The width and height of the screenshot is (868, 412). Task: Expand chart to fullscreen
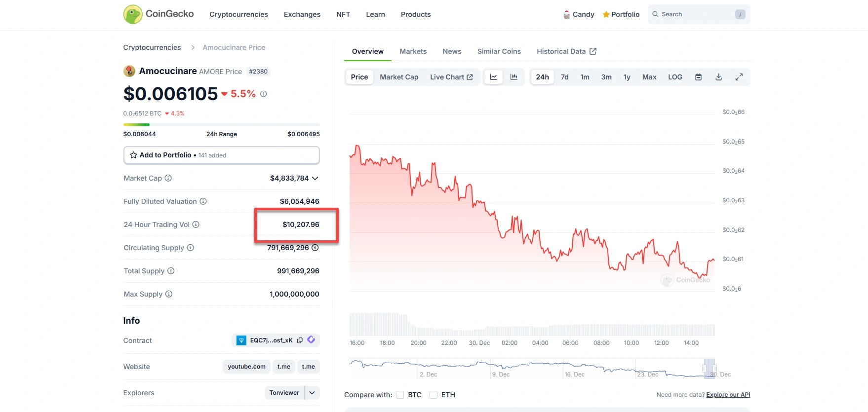(739, 77)
